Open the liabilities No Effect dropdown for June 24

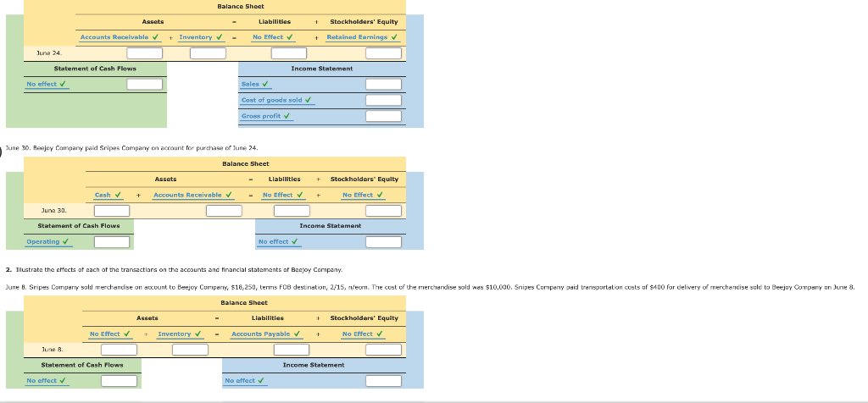(273, 37)
